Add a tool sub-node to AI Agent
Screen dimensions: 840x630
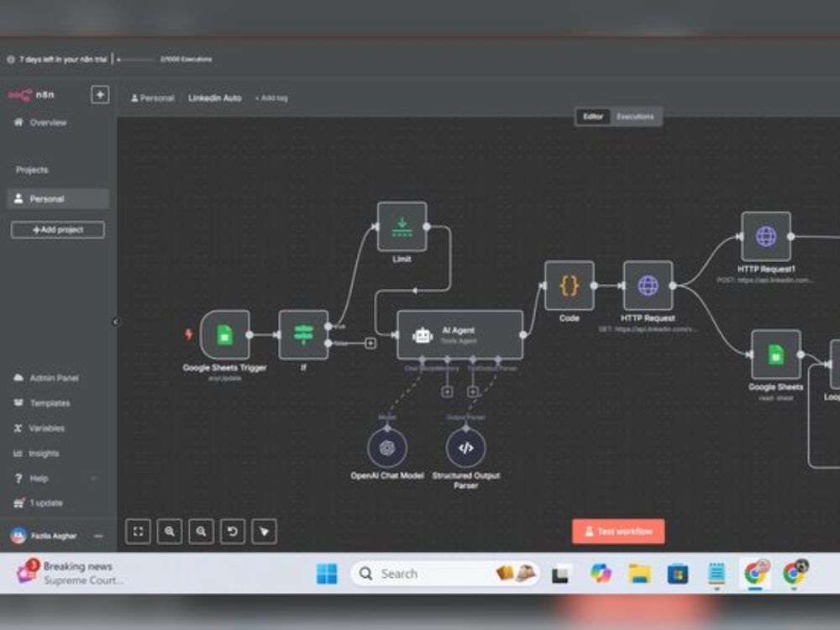(x=472, y=392)
